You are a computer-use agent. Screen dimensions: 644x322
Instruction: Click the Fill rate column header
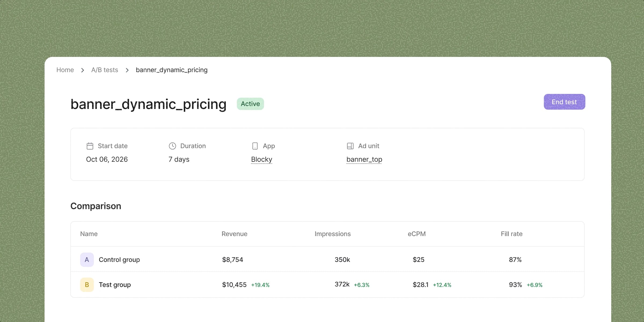coord(512,234)
